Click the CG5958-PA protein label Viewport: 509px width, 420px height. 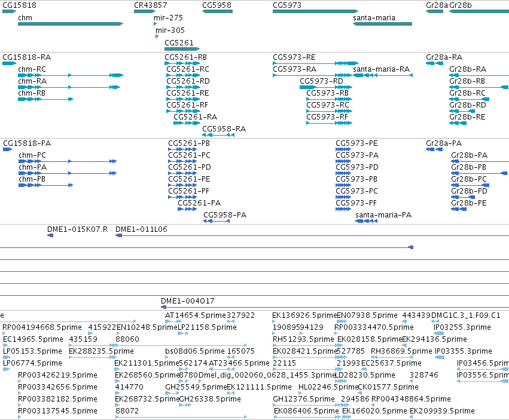225,215
